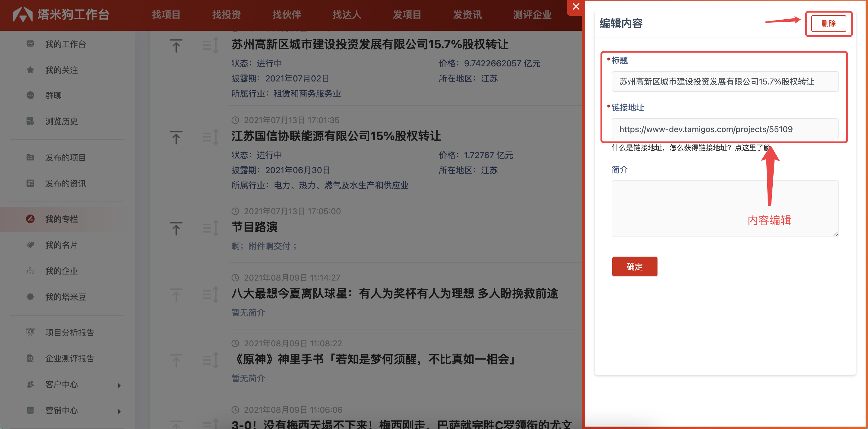868x429 pixels.
Task: Open 苏州高新区城市建设投资发展 project title
Action: pyautogui.click(x=370, y=44)
